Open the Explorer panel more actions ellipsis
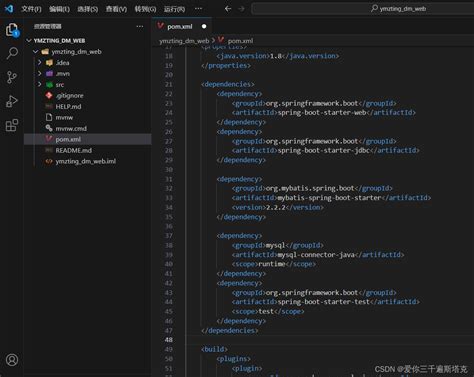 pos(140,26)
